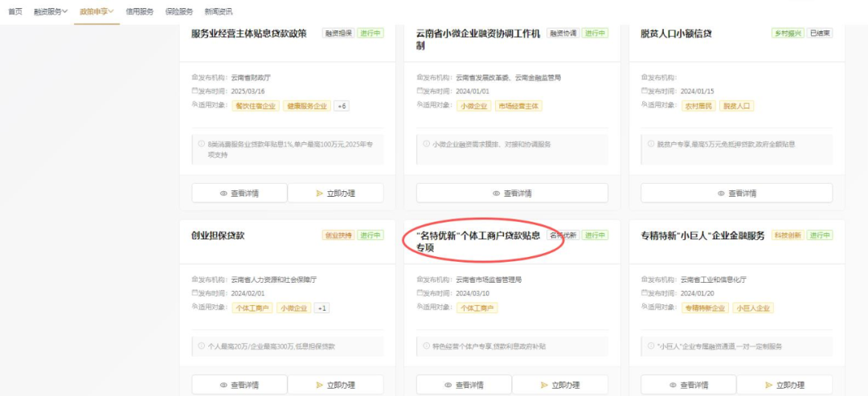Click 查看详情 for 云南省小微企业融资协调工作机制
Viewport: 868px width, 396px height.
[x=512, y=194]
